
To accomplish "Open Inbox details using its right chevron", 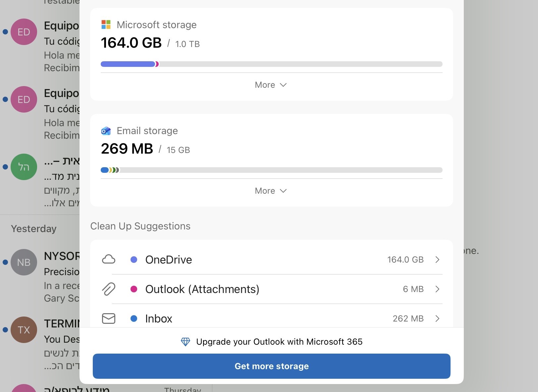I will point(437,318).
